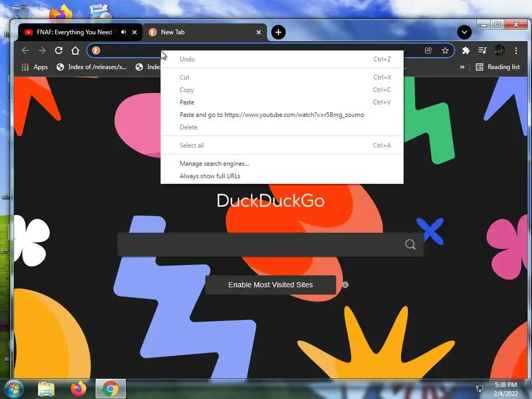Screen dimensions: 532x399
Task: Choose Manage search engines...
Action: (282, 164)
